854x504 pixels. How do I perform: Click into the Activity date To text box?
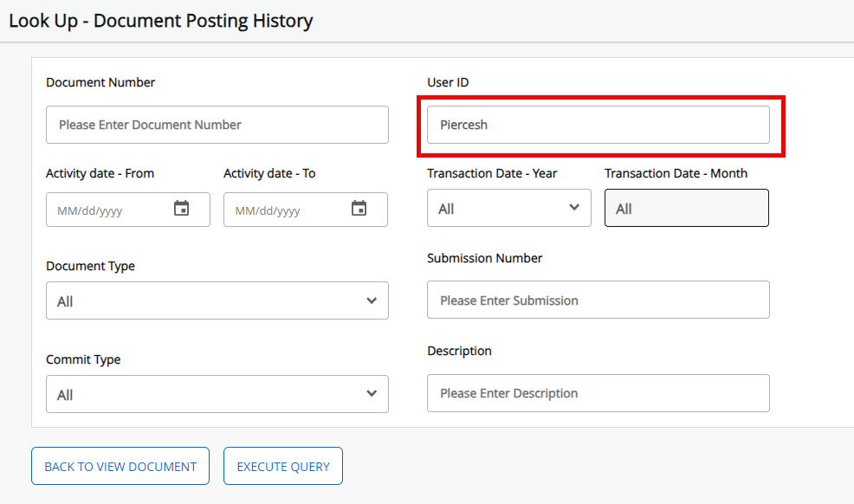pyautogui.click(x=286, y=210)
